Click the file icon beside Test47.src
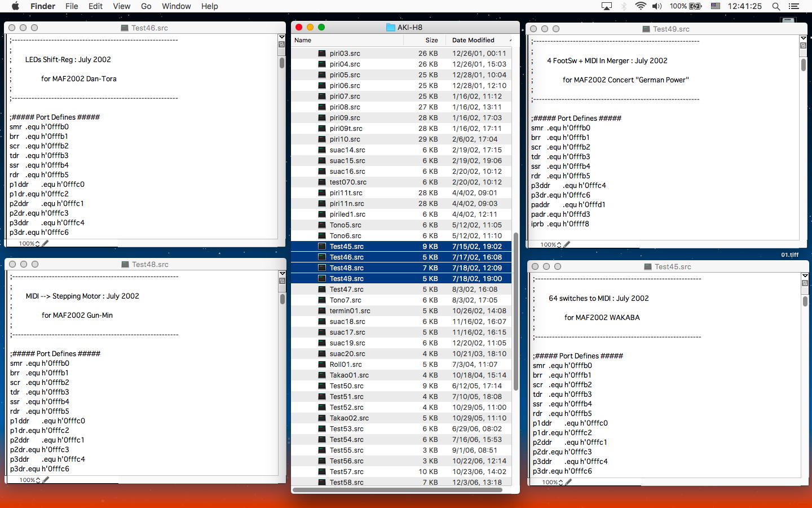The width and height of the screenshot is (812, 508). (x=322, y=289)
